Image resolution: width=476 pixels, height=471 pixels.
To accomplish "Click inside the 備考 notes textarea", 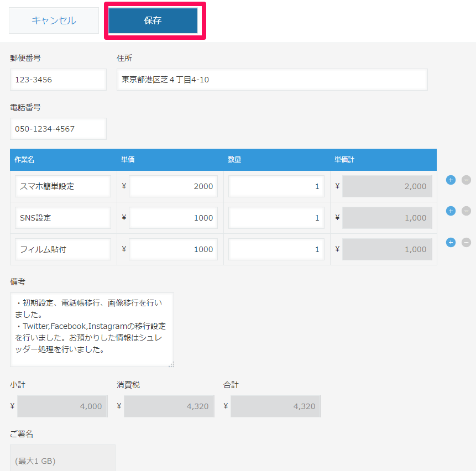I will click(92, 329).
